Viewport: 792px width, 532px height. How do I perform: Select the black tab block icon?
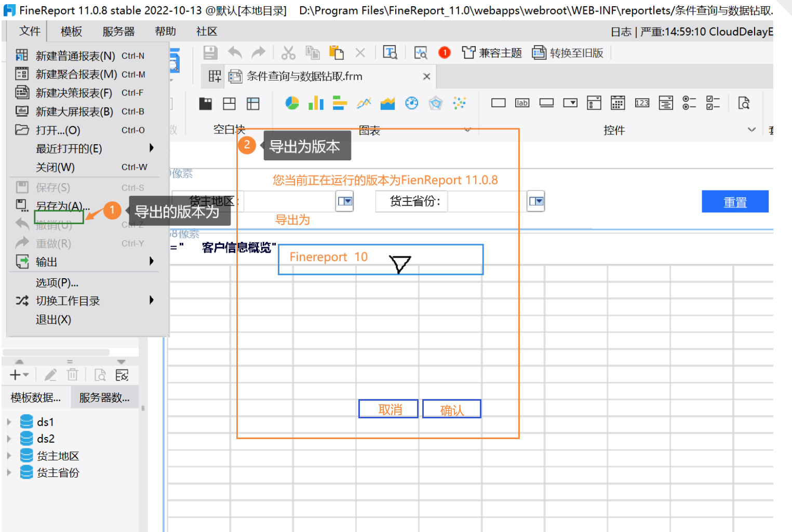tap(206, 103)
